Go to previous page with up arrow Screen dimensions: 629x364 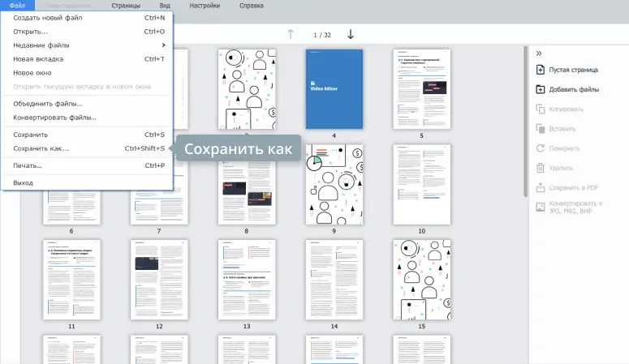(x=291, y=34)
